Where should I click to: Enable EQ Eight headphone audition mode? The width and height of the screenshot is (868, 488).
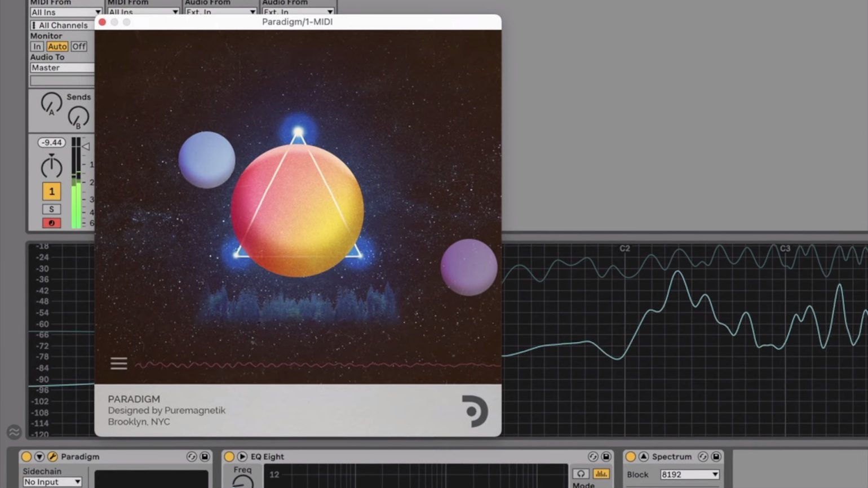click(x=581, y=474)
